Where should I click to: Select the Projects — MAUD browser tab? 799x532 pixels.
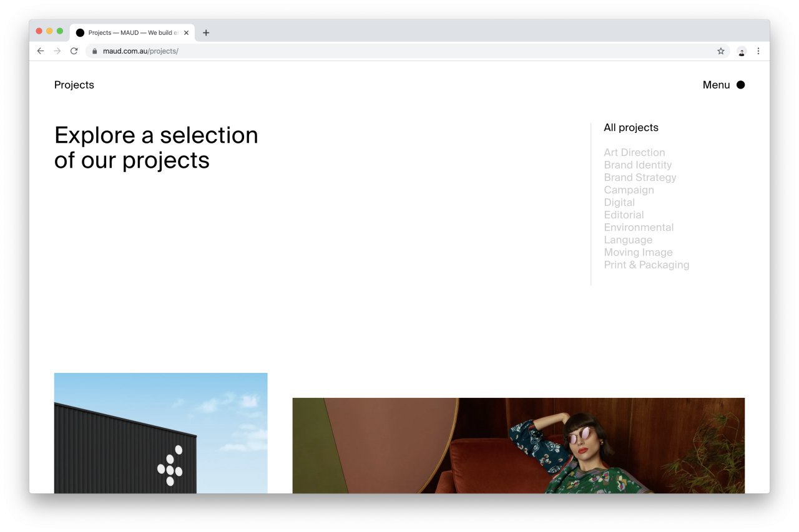point(132,33)
